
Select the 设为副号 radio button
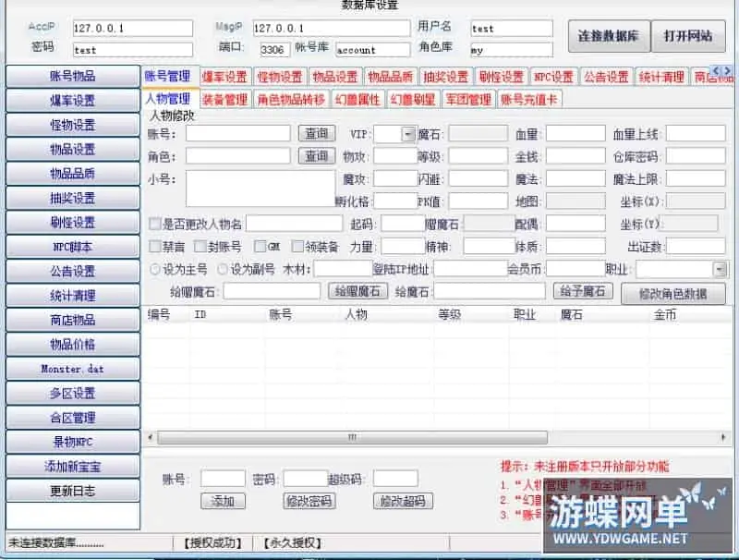coord(223,269)
